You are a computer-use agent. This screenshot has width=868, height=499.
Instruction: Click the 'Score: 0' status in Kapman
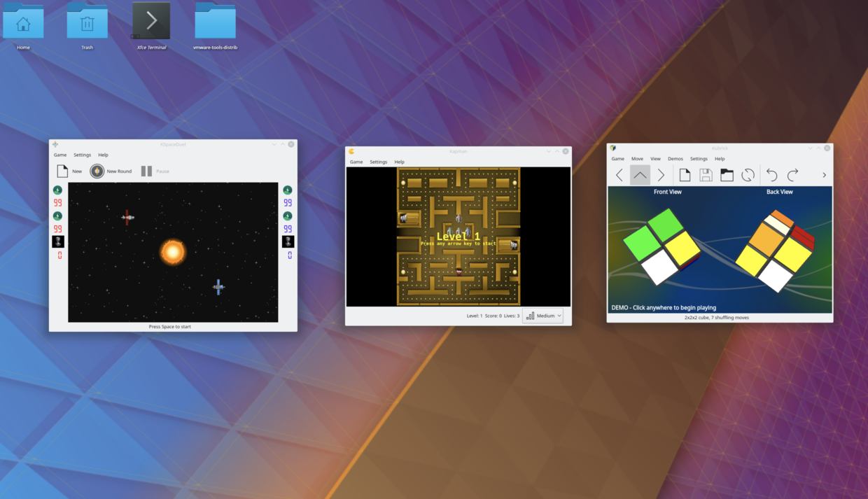click(493, 316)
